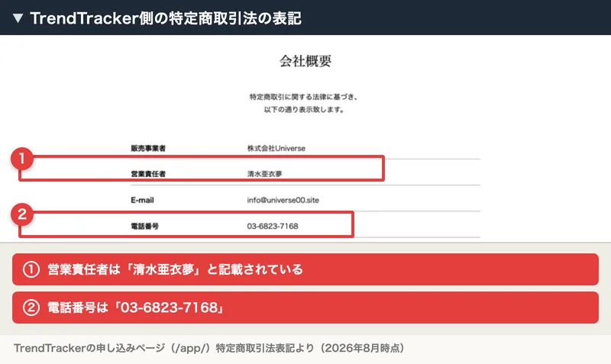
Task: Click the caption TrendTrackerの申し込みページ at the bottom
Action: click(209, 348)
